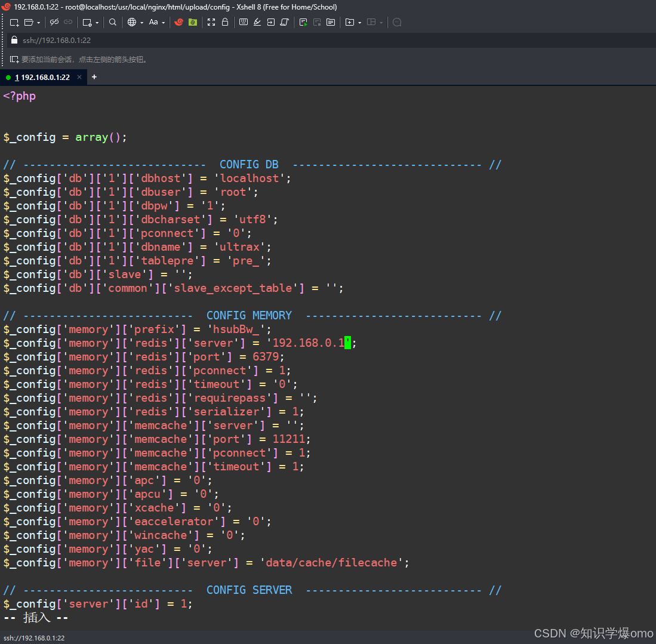The image size is (656, 644).
Task: Click the 6379 redis port value
Action: click(266, 356)
